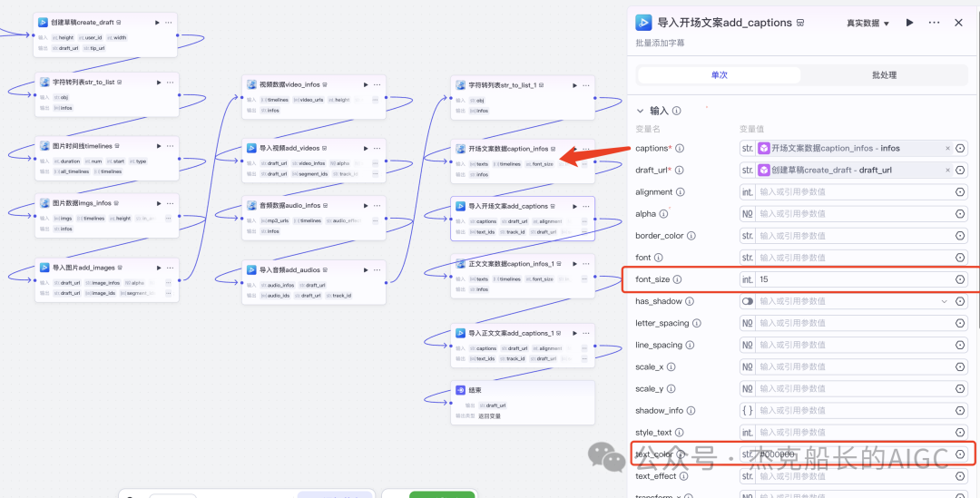Open more options on 字符转列表str_to_list node
980x498 pixels.
pos(170,83)
